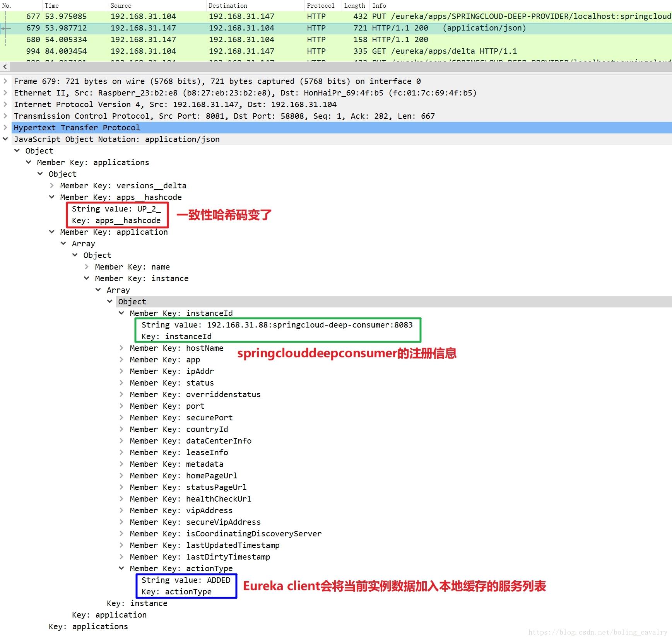Click the horizontal scrollbar left arrow
Viewport: 672px width, 640px height.
(5, 67)
